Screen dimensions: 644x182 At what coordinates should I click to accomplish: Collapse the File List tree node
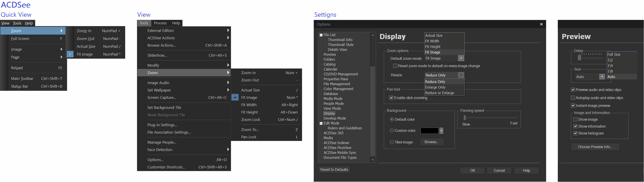point(321,35)
